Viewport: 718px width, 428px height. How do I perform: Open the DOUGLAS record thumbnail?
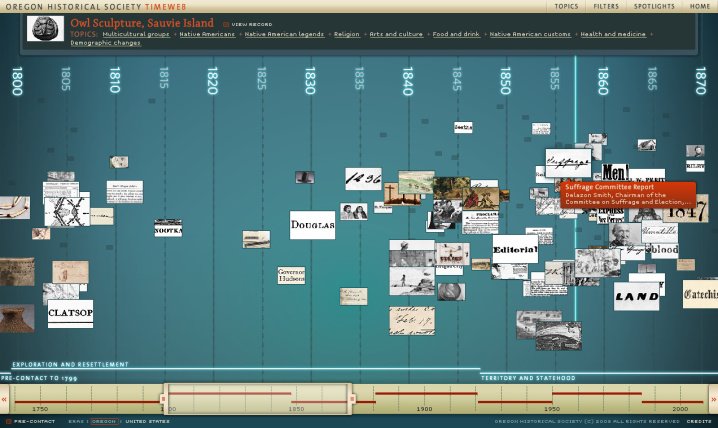click(x=312, y=225)
